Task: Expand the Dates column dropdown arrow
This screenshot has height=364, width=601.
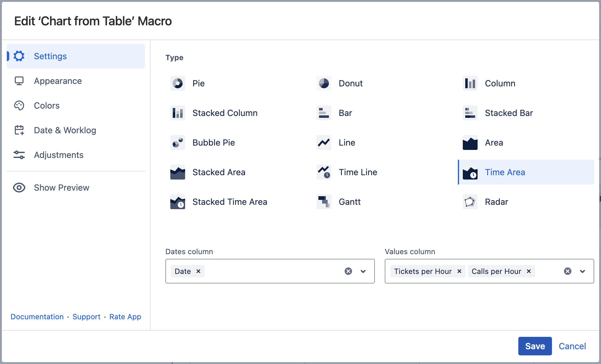Action: [363, 271]
